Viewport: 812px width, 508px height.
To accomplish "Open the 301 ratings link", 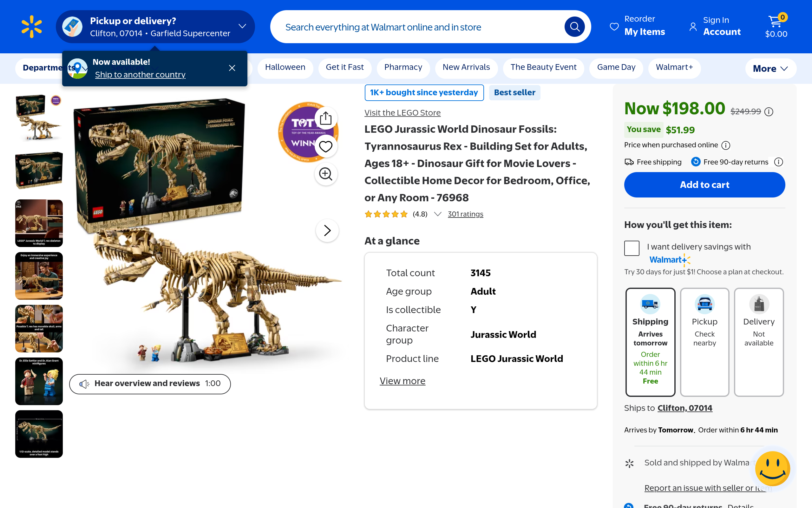I will tap(466, 214).
